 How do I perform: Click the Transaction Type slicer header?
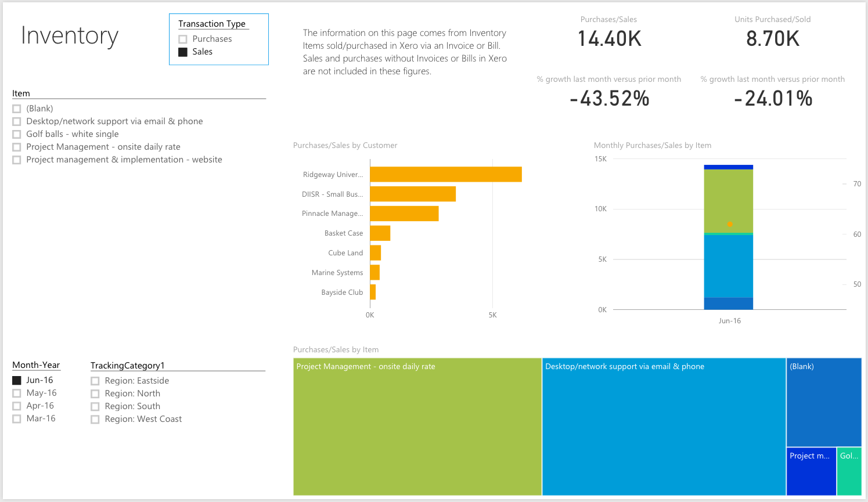[212, 24]
